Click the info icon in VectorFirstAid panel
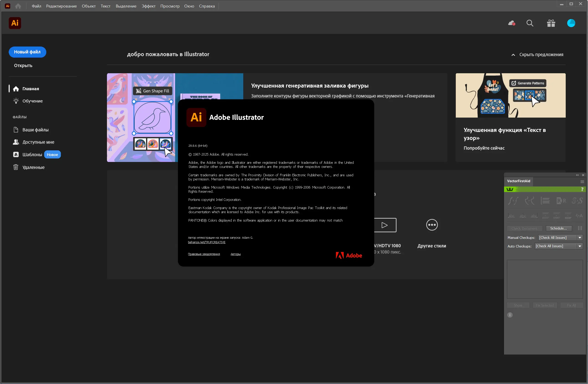588x384 pixels. pyautogui.click(x=510, y=315)
